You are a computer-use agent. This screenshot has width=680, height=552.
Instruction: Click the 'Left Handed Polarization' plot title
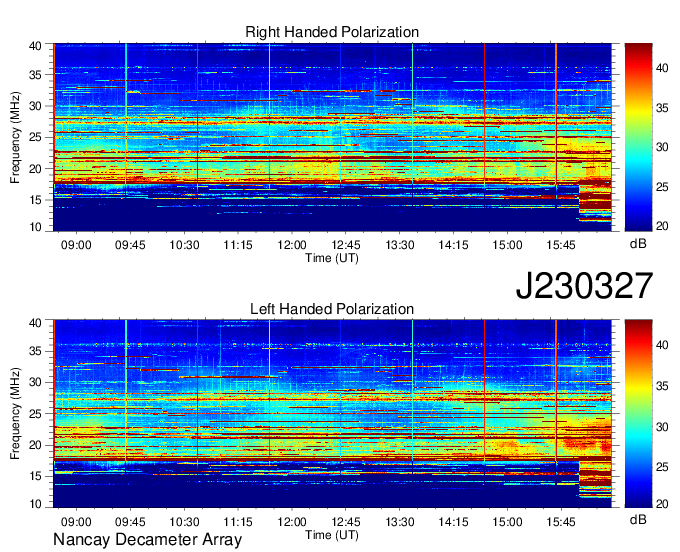click(x=332, y=309)
